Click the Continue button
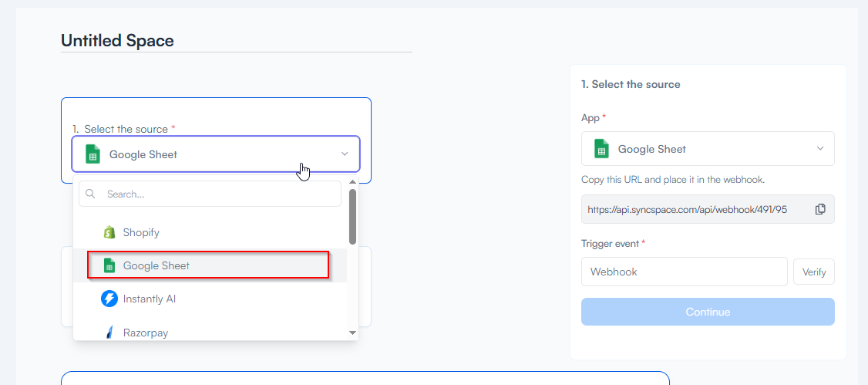This screenshot has width=868, height=385. (x=708, y=312)
